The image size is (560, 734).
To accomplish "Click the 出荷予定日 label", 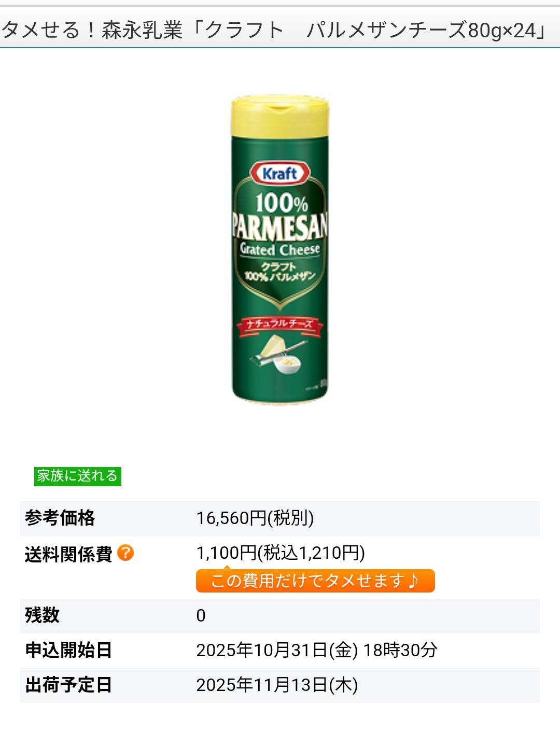I will (68, 685).
